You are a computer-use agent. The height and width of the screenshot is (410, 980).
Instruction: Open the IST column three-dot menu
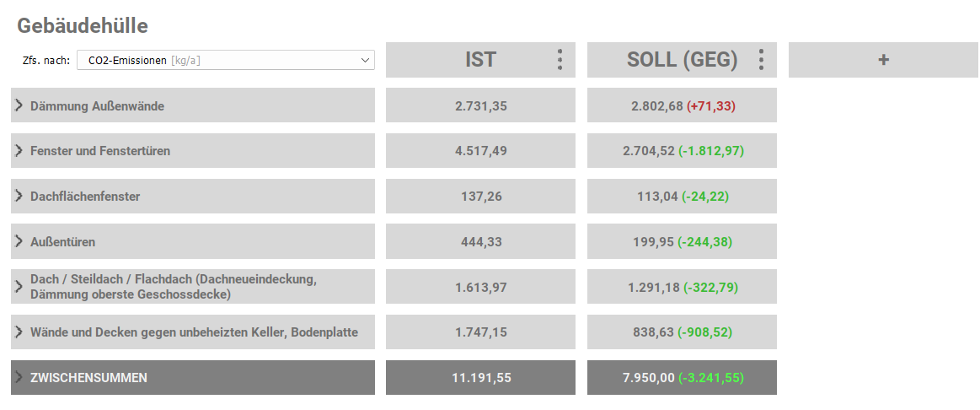[560, 60]
